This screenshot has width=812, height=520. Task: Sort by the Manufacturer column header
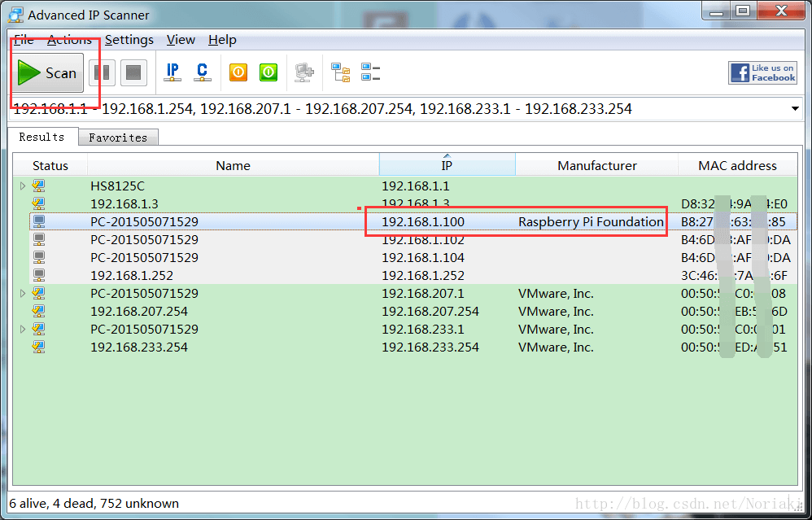(597, 166)
